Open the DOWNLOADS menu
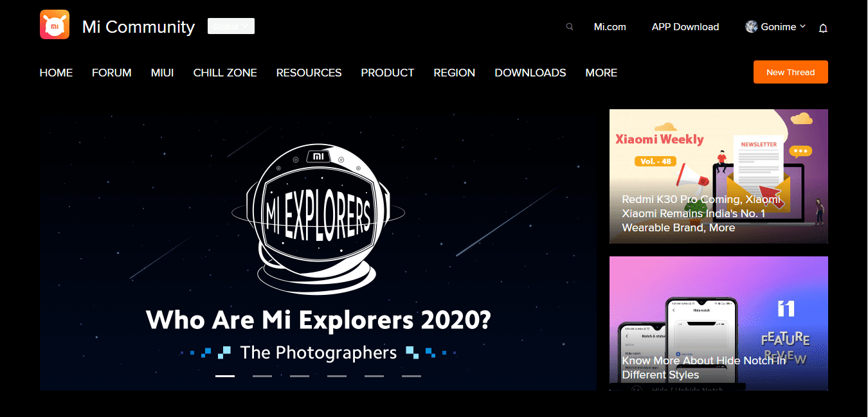 tap(530, 73)
